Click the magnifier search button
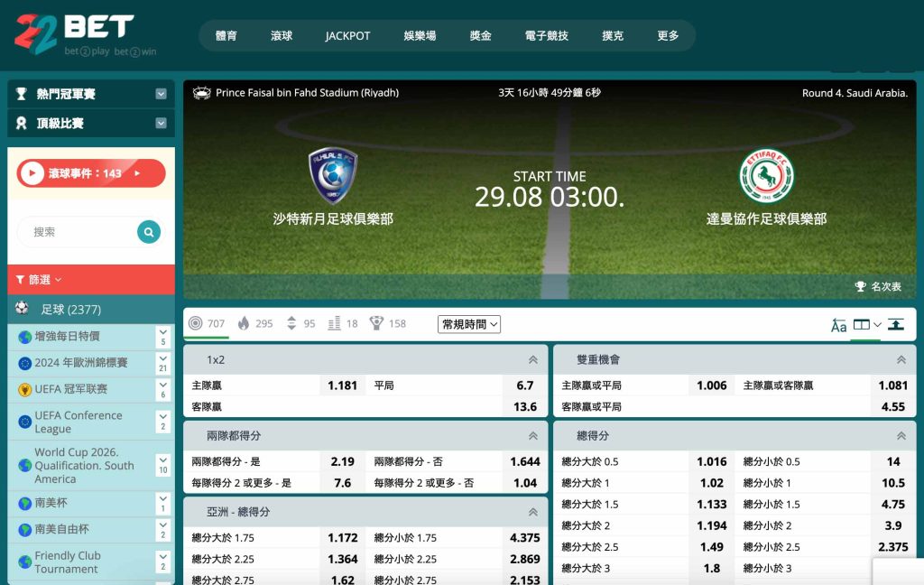The height and width of the screenshot is (585, 924). click(149, 232)
